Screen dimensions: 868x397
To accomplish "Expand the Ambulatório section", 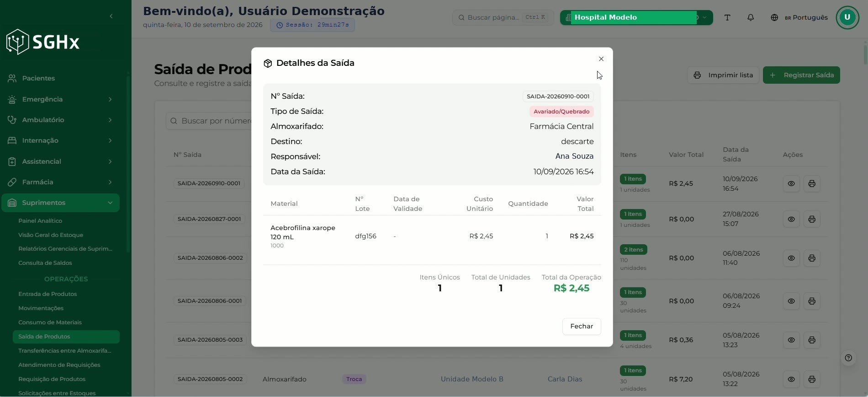I will point(60,120).
